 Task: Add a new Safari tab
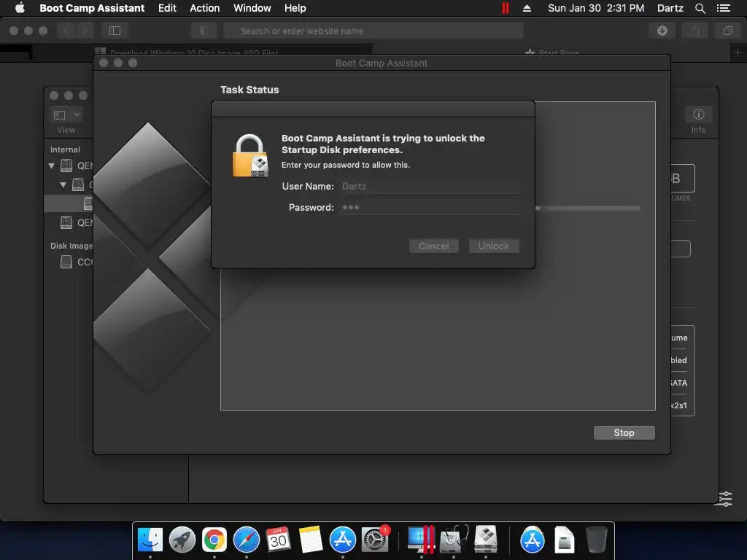tap(738, 52)
